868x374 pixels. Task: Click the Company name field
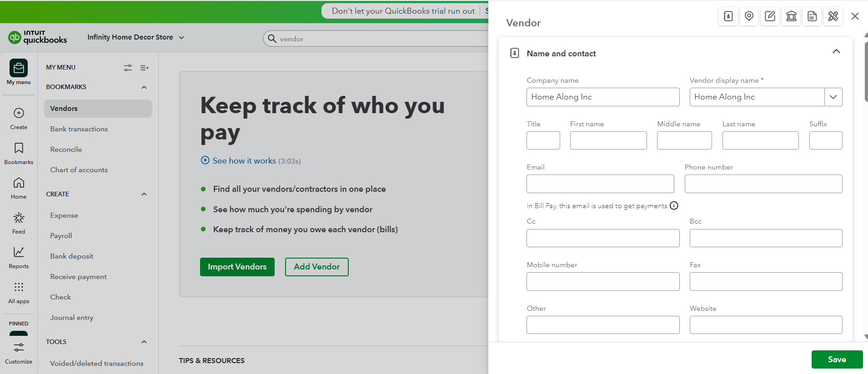(603, 97)
